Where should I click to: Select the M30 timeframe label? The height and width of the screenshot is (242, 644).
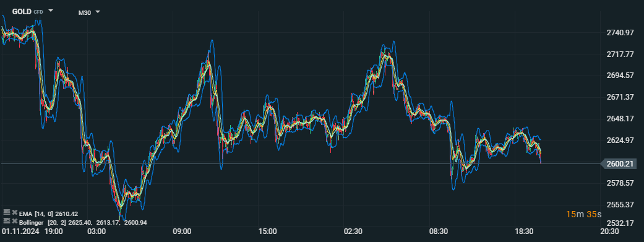point(85,13)
